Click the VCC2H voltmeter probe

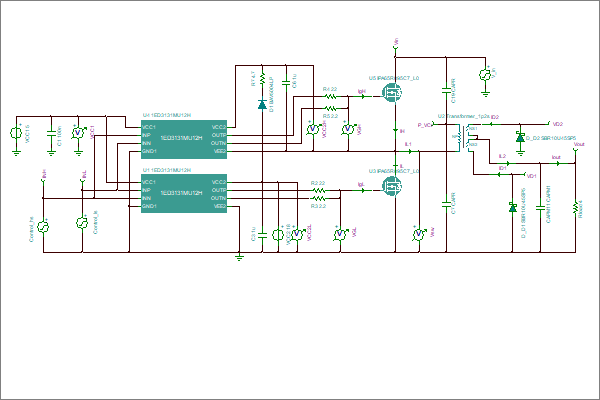pos(313,129)
